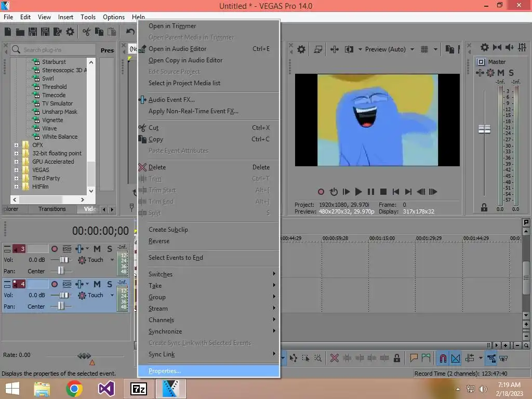Expand the HitFilm folder
This screenshot has height=399, width=532.
click(16, 187)
